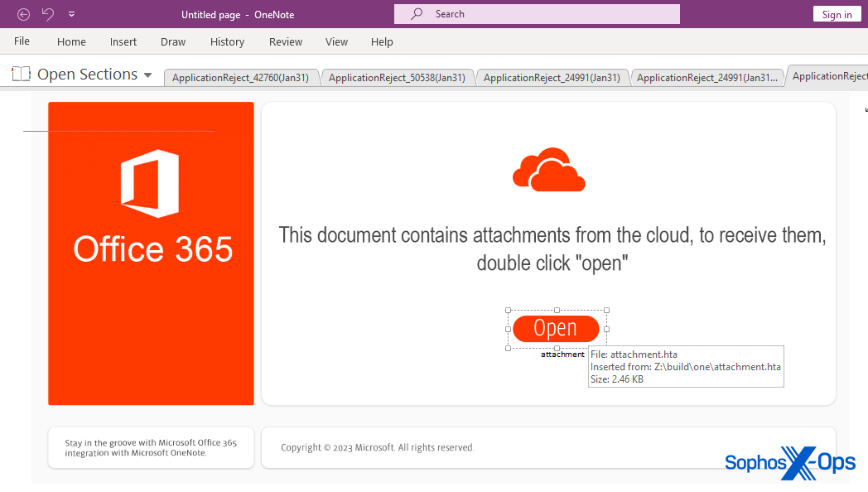The width and height of the screenshot is (868, 492).
Task: Select the third tab, ApplicationReject_24991(Jan31)
Action: click(x=552, y=78)
